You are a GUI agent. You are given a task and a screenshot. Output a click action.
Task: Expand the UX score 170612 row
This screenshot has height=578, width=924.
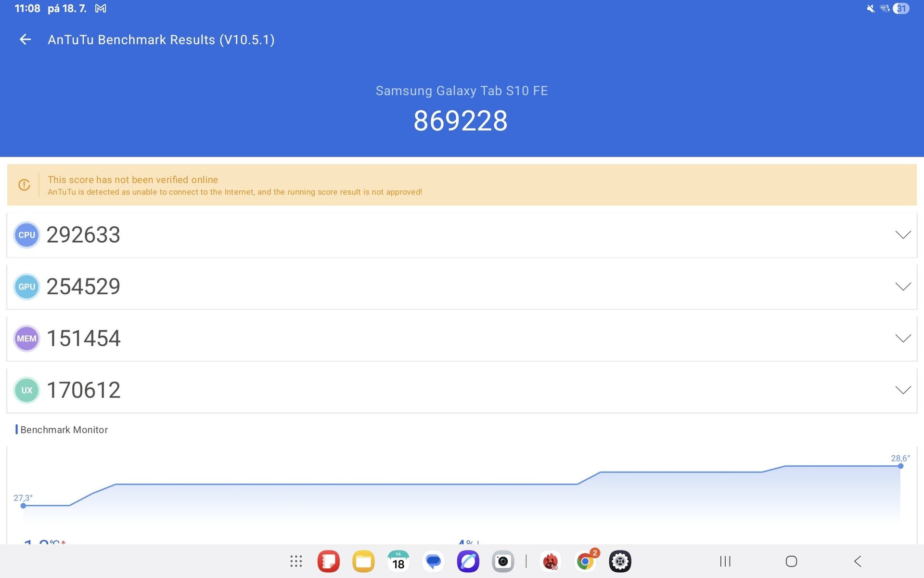coord(903,390)
